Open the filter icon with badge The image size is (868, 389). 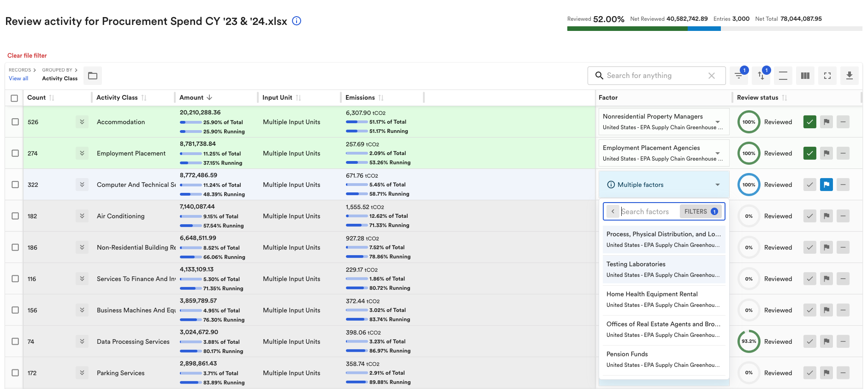pos(739,76)
